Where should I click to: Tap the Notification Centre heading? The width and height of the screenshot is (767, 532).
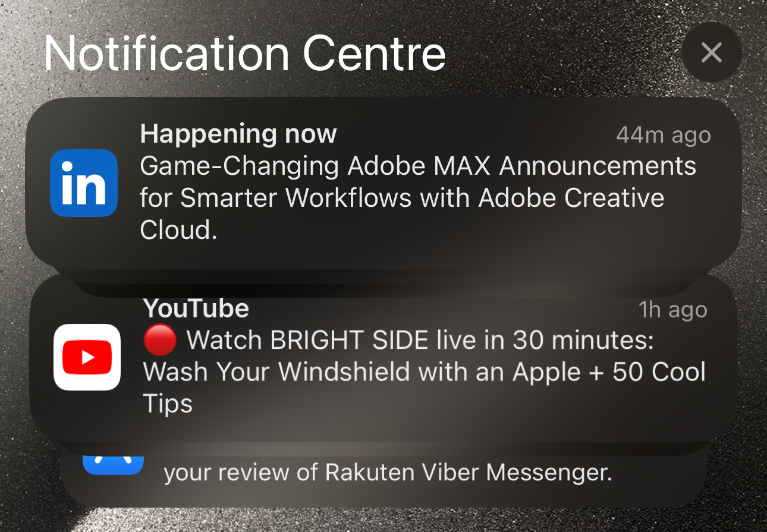coord(245,53)
